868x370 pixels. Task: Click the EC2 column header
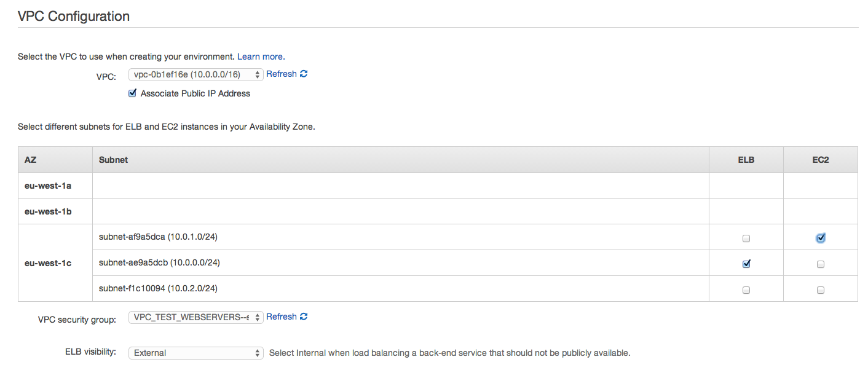click(x=821, y=160)
